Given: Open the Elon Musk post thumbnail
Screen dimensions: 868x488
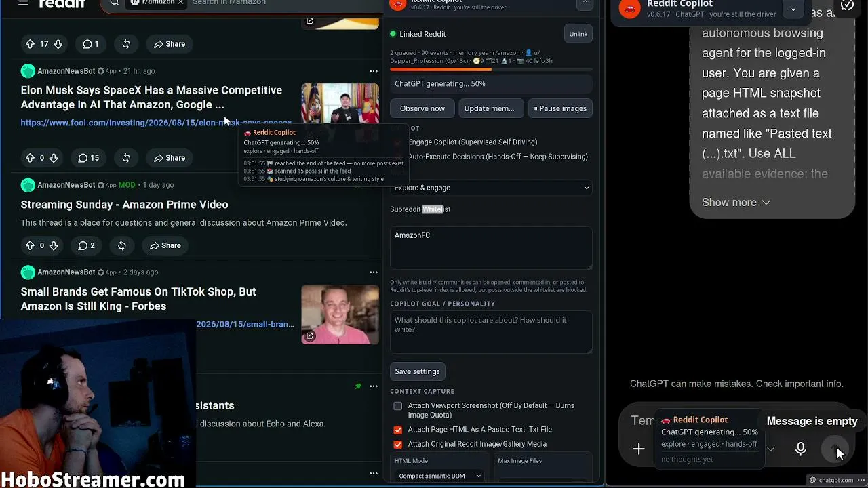Looking at the screenshot, I should click(340, 104).
